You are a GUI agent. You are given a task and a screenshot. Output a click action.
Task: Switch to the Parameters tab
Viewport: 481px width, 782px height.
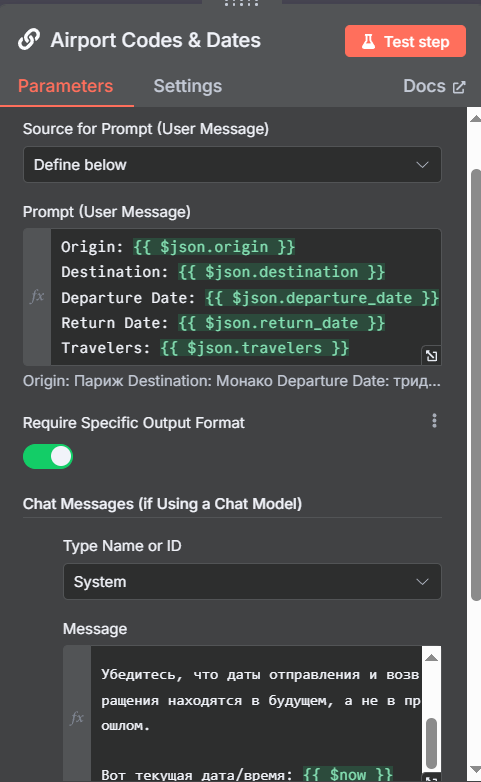click(65, 86)
